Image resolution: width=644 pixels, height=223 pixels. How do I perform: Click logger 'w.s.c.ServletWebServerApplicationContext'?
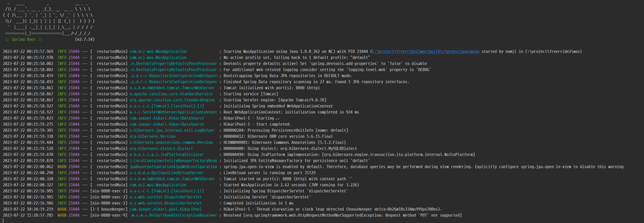(173, 112)
